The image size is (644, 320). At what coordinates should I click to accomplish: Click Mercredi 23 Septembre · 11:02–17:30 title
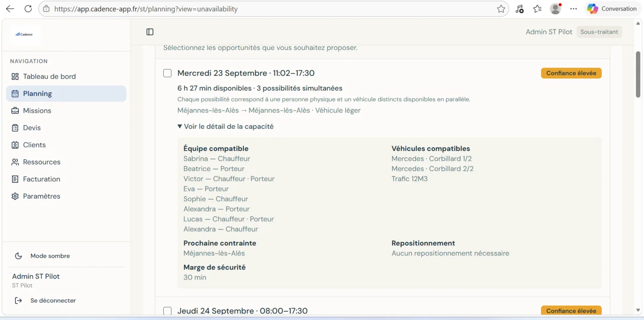click(246, 73)
